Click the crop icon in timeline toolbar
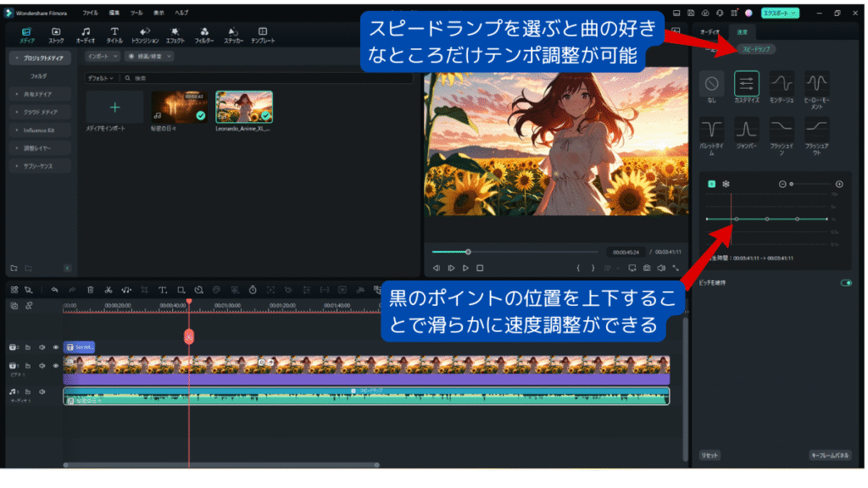 [144, 290]
